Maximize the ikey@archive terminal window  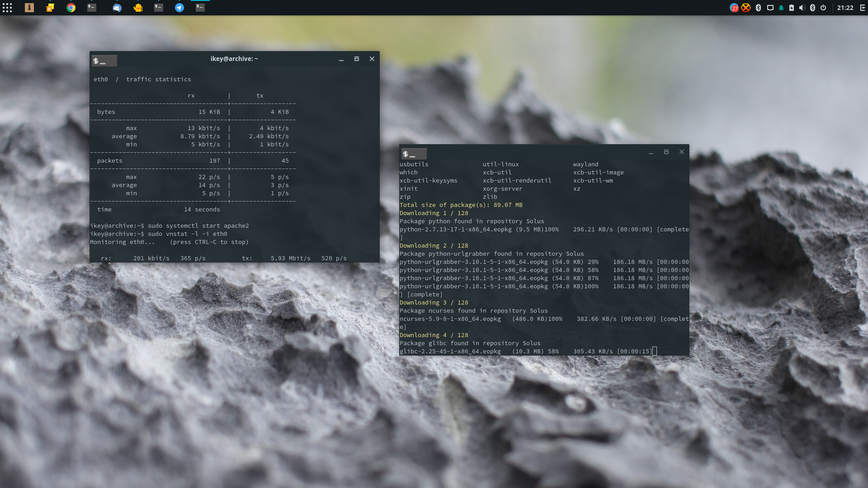point(357,59)
